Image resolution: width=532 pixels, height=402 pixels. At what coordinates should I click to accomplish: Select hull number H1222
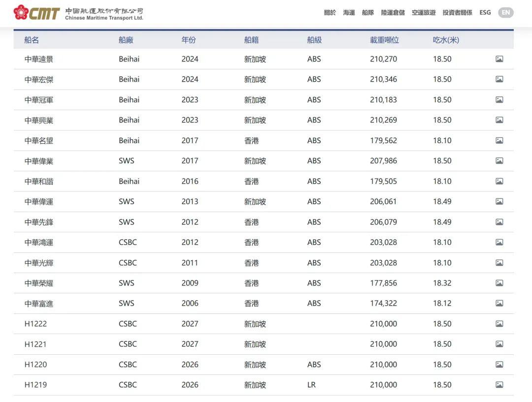[35, 324]
